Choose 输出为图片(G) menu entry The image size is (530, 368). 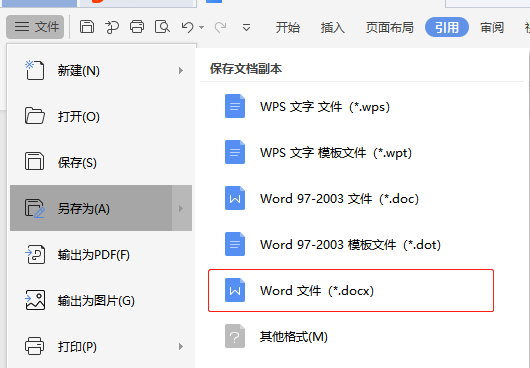point(101,300)
